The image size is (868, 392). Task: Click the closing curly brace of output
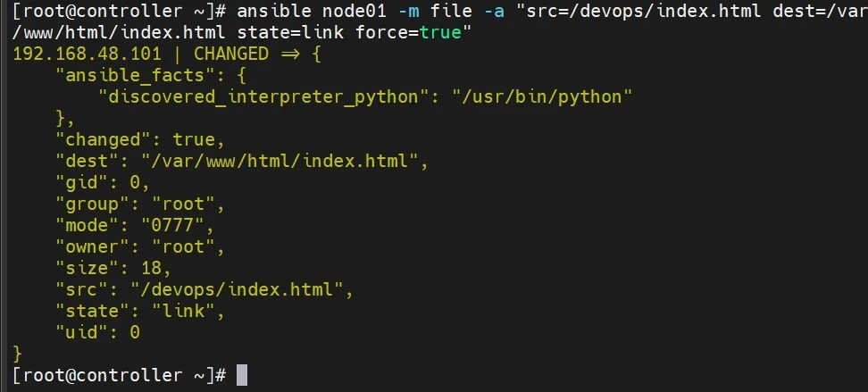pyautogui.click(x=18, y=354)
